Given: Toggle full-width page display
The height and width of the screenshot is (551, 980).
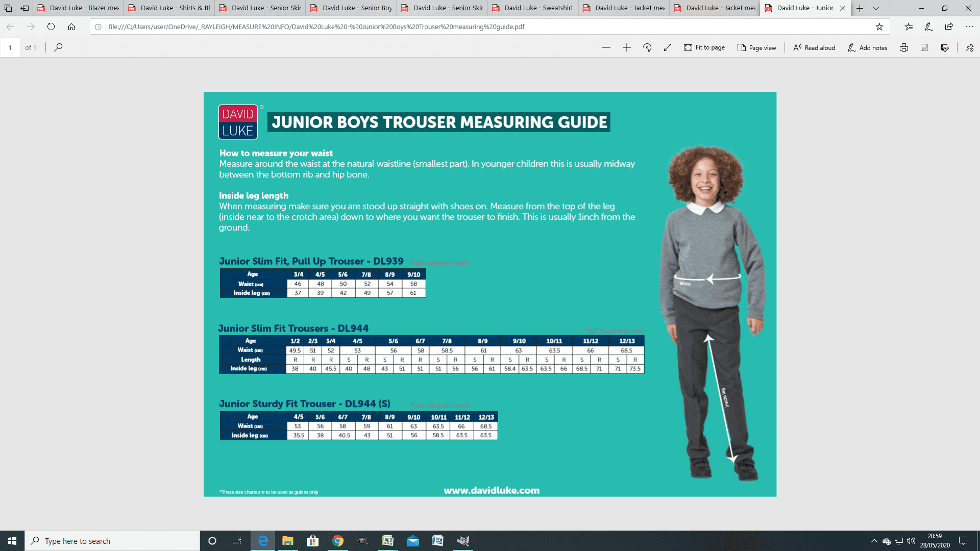Looking at the screenshot, I should tap(667, 47).
